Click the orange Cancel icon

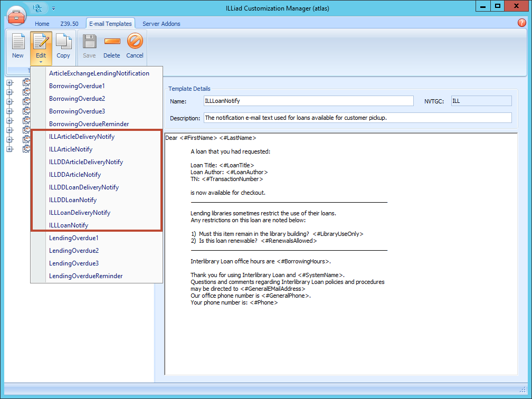pos(135,45)
